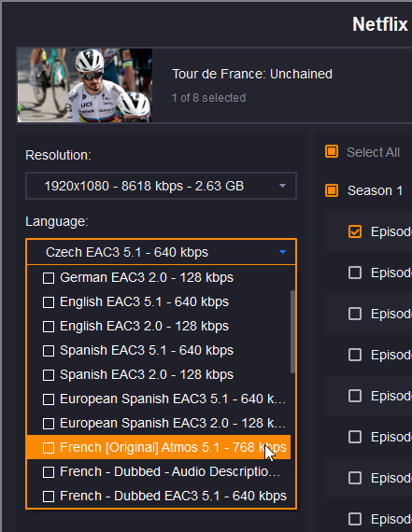Click the 1 of 8 selected text
Viewport: 412px width, 532px height.
pyautogui.click(x=208, y=98)
